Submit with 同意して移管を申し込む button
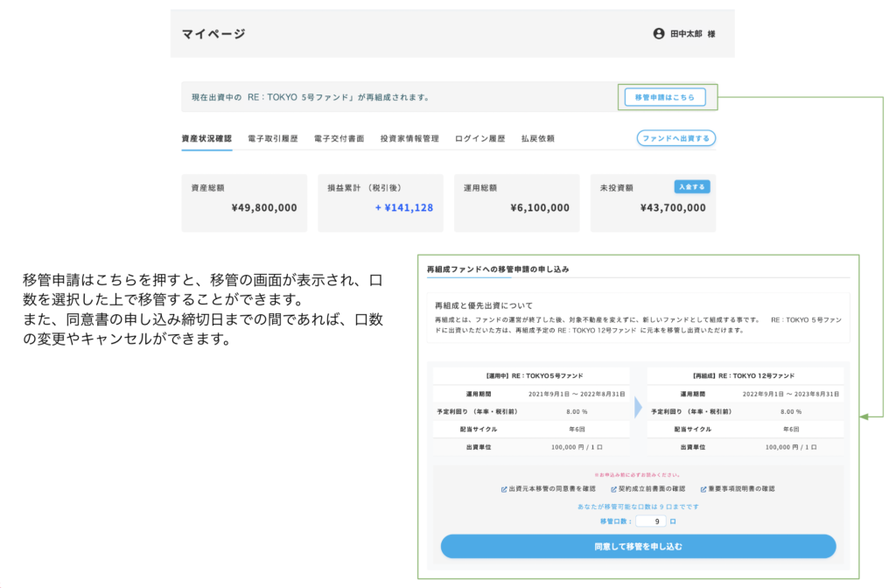This screenshot has width=896, height=588. (638, 547)
